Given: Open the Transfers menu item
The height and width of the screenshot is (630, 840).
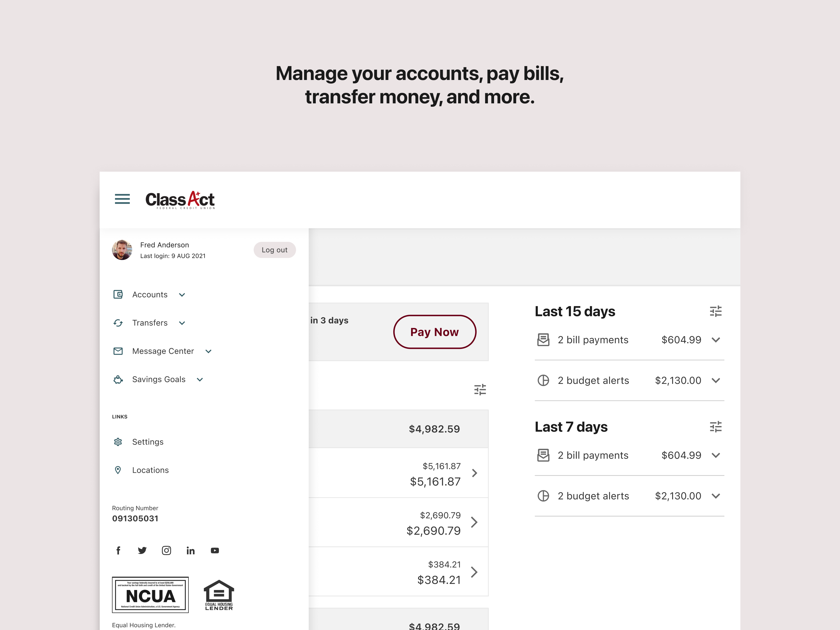Looking at the screenshot, I should [150, 323].
